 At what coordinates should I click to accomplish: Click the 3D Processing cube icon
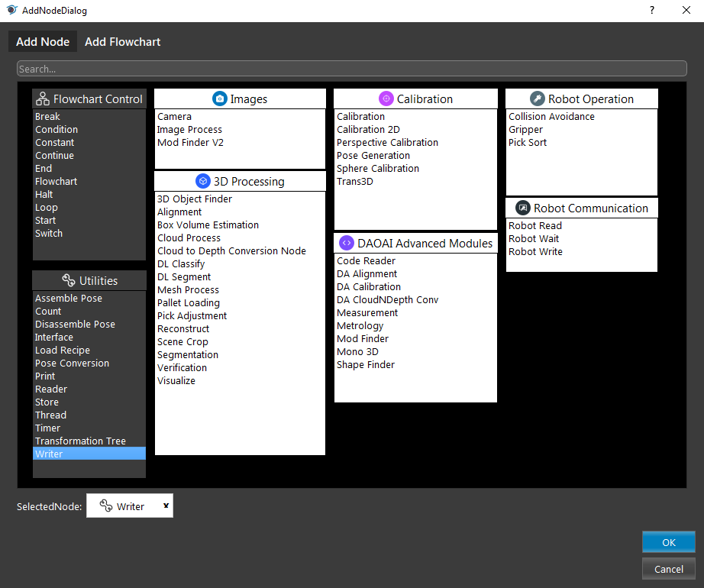coord(203,181)
